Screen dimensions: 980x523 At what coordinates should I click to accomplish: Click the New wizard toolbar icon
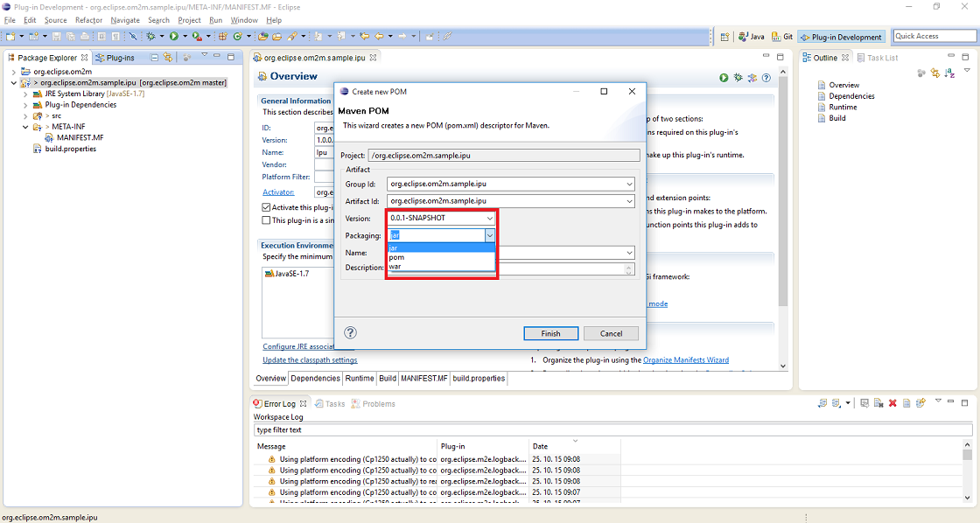click(10, 36)
